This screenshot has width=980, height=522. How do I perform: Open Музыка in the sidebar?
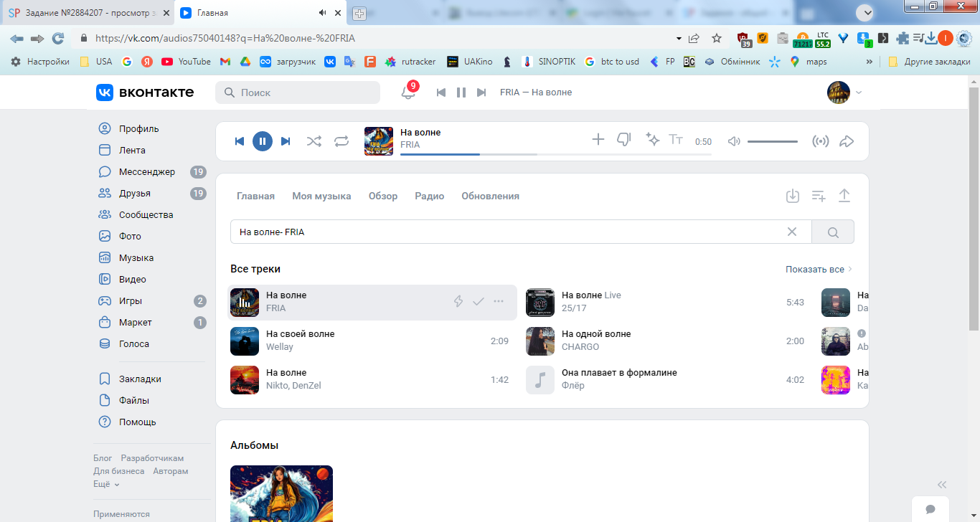[136, 258]
